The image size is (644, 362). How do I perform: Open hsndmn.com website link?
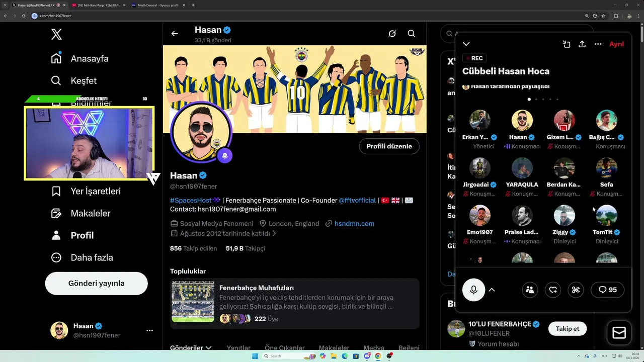click(x=354, y=223)
